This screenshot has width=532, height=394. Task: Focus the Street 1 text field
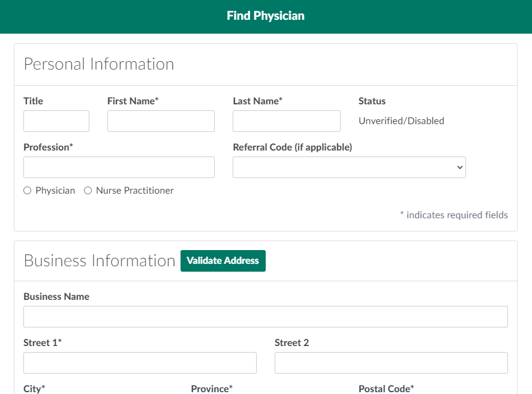(140, 363)
